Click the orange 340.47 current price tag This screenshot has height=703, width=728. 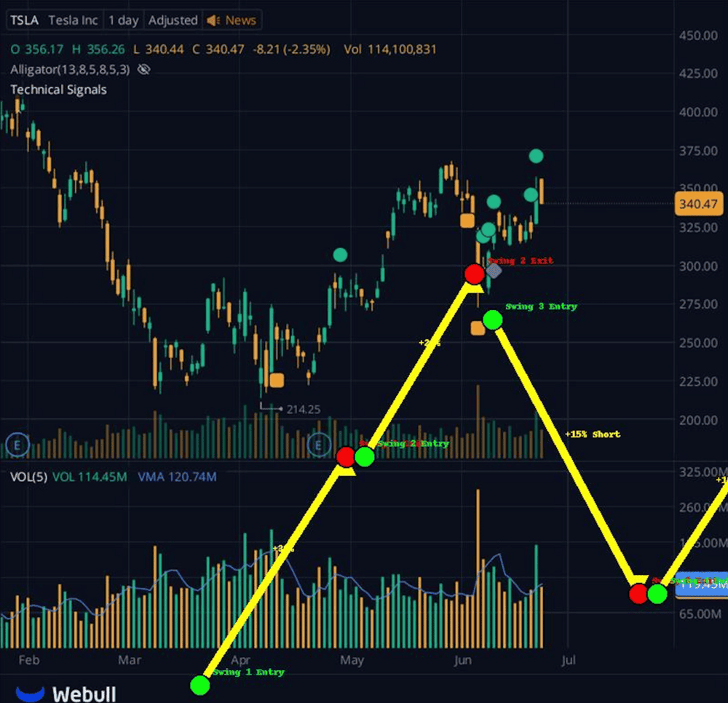[x=698, y=204]
